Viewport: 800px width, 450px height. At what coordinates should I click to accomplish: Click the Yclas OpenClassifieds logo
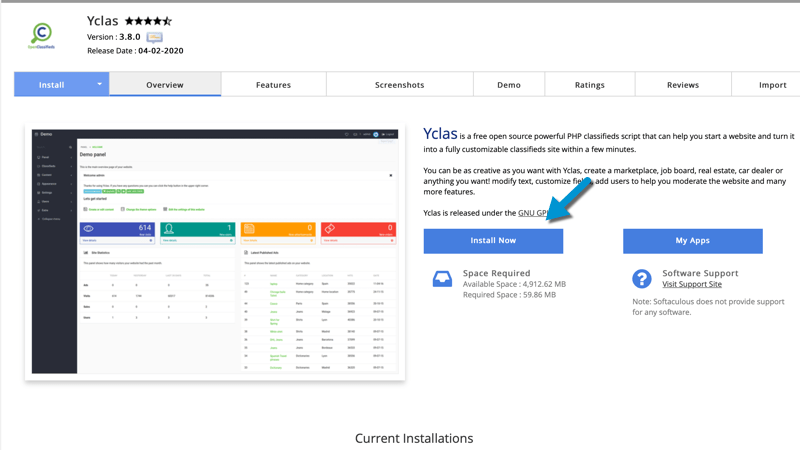point(41,36)
